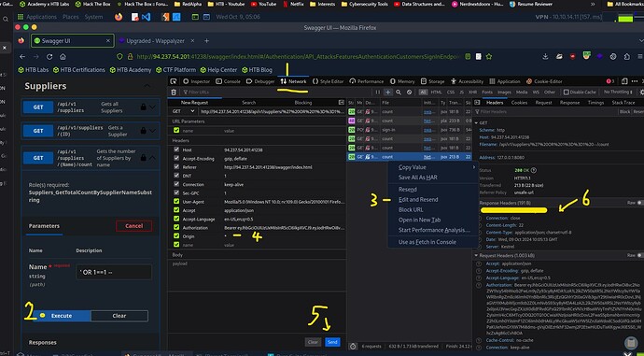Uncheck the DNT header checkbox

(176, 176)
